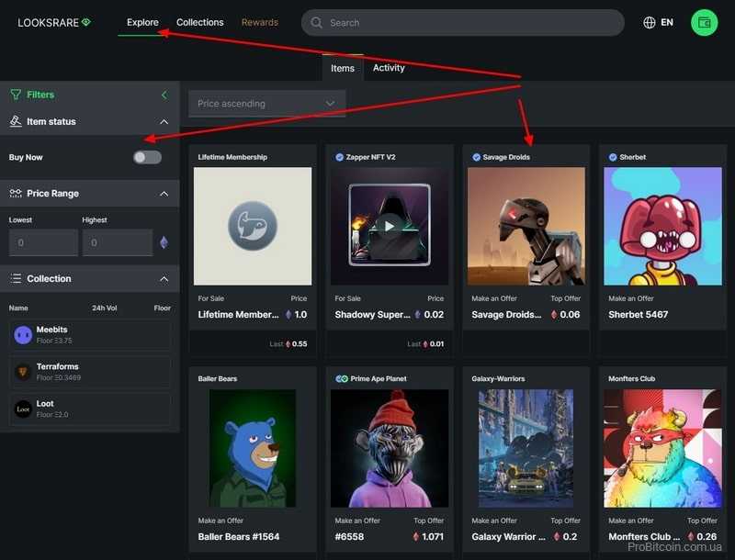The width and height of the screenshot is (735, 560).
Task: Click the Sherbet 5467 title
Action: 638,315
